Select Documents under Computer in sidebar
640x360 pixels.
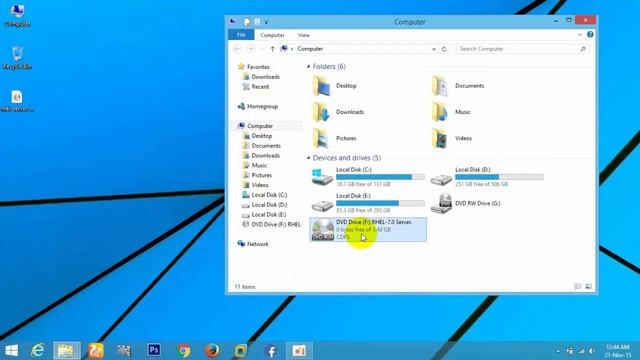266,146
